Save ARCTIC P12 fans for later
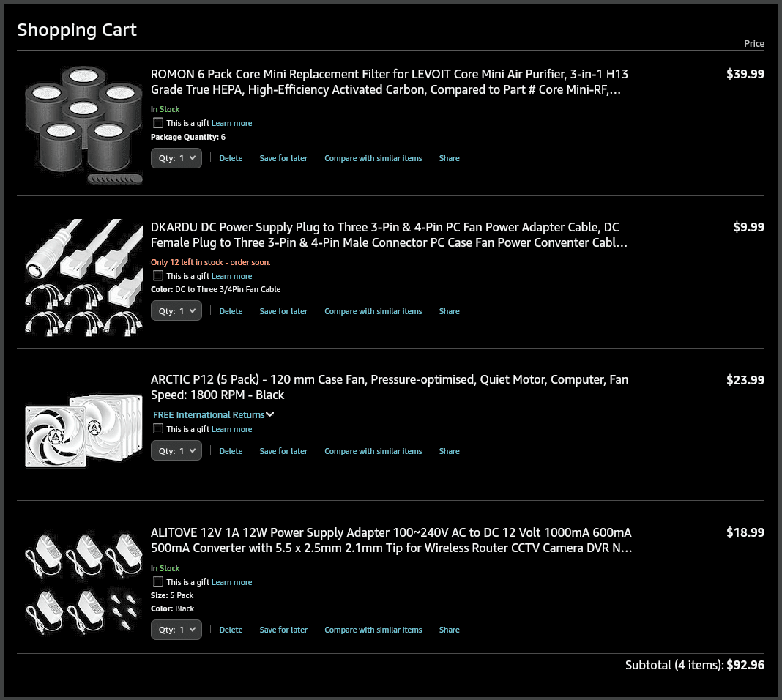The height and width of the screenshot is (700, 782). pos(283,451)
